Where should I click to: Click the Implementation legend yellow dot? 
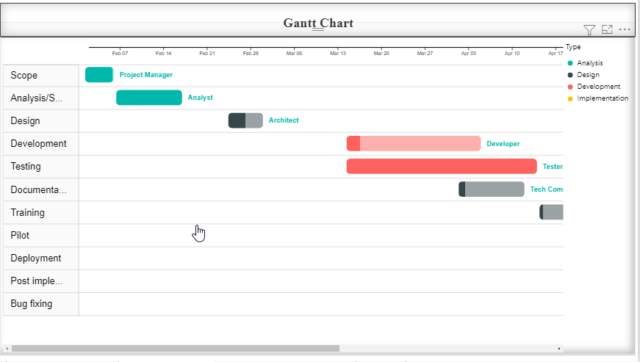(x=570, y=98)
